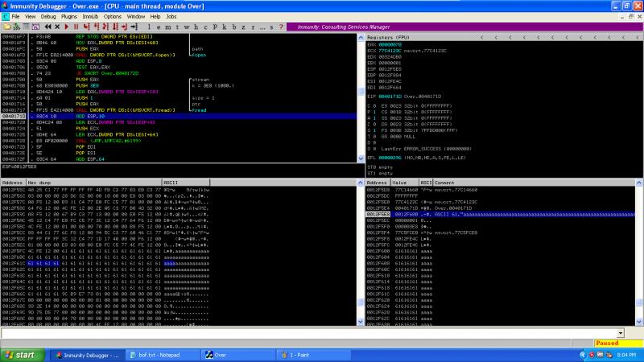This screenshot has width=644, height=362.
Task: Switch to 1 - Paint in taskbar
Action: click(313, 355)
